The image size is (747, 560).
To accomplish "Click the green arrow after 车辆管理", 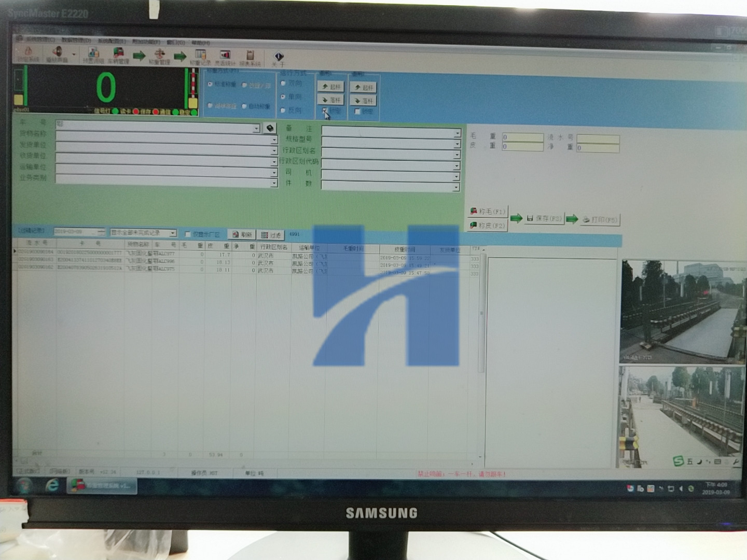I will (139, 55).
